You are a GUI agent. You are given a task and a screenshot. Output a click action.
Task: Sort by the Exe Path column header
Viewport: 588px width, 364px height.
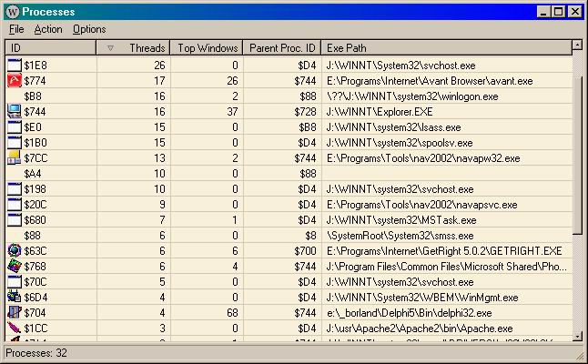point(447,48)
